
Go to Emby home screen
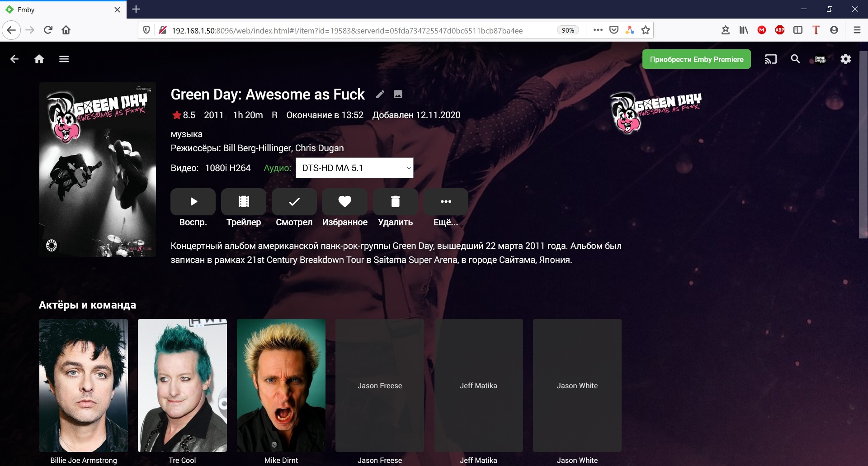pyautogui.click(x=39, y=59)
